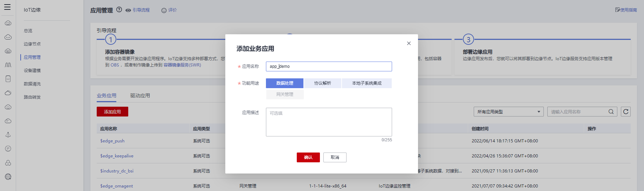The height and width of the screenshot is (191, 644).
Task: Click the red 添加应用 button
Action: click(112, 112)
